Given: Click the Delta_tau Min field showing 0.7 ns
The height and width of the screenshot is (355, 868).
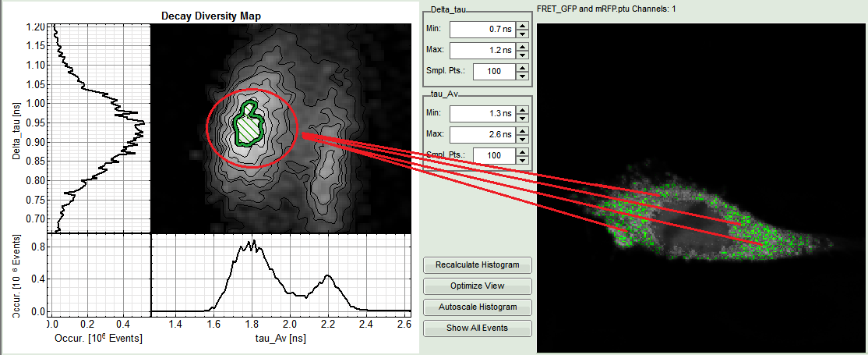Looking at the screenshot, I should [482, 29].
